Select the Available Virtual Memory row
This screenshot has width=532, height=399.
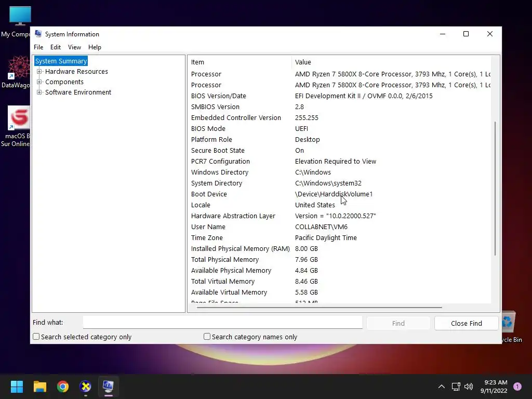tap(339, 292)
